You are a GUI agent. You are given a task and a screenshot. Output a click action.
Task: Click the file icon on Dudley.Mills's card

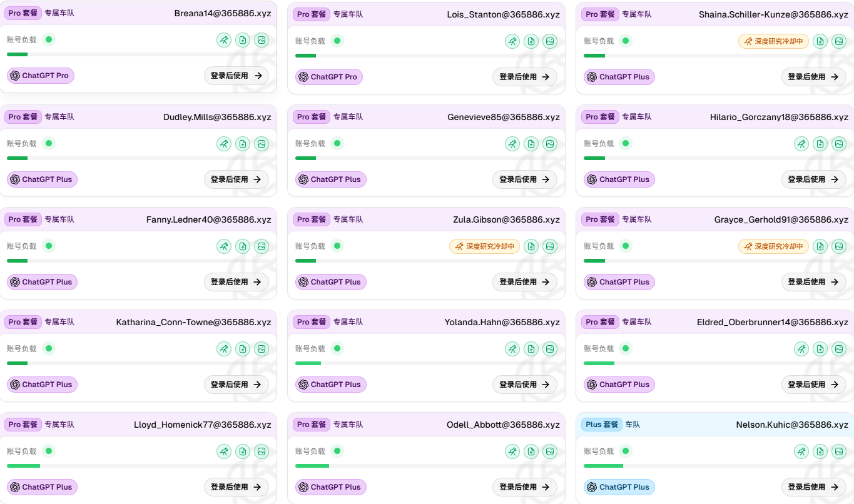pyautogui.click(x=243, y=144)
